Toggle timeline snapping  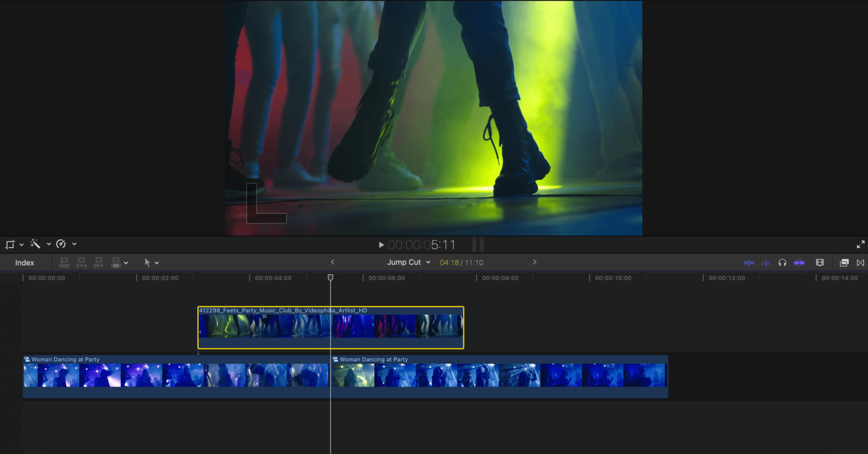(x=799, y=262)
